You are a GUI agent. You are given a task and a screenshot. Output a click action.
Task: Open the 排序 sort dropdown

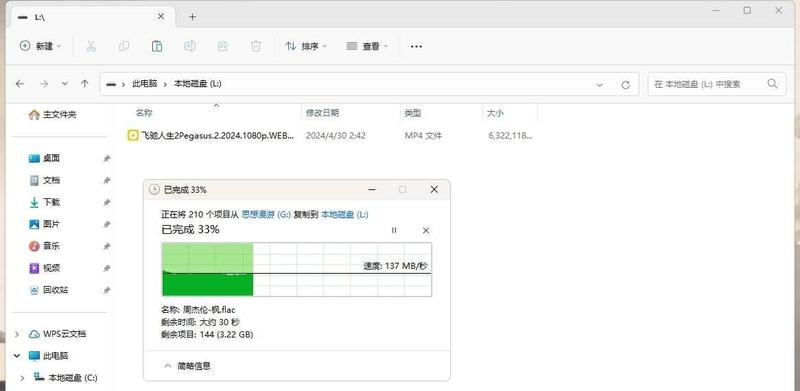306,46
